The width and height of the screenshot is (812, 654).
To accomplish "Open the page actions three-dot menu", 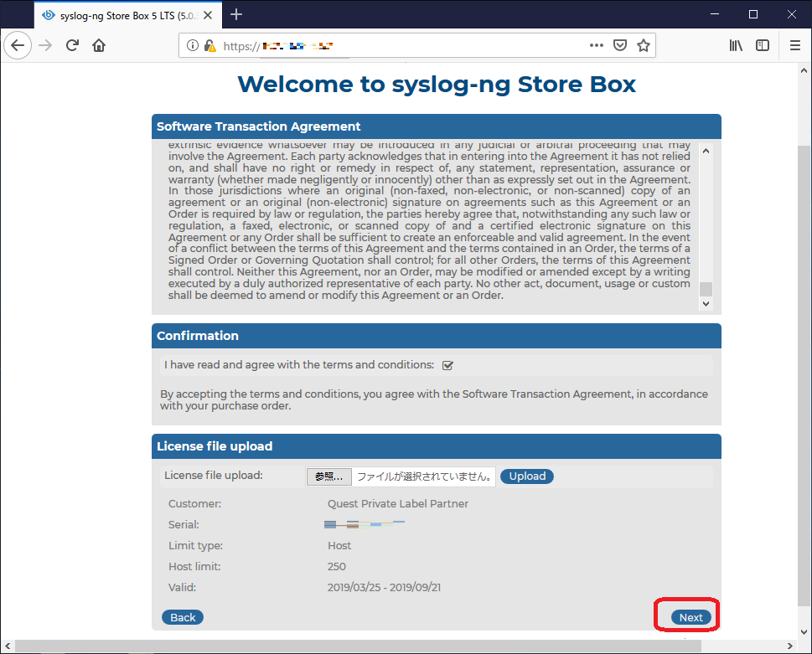I will 597,45.
